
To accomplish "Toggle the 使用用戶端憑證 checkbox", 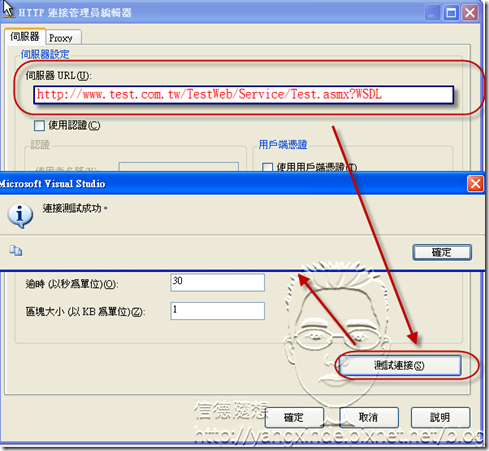I will pos(267,167).
